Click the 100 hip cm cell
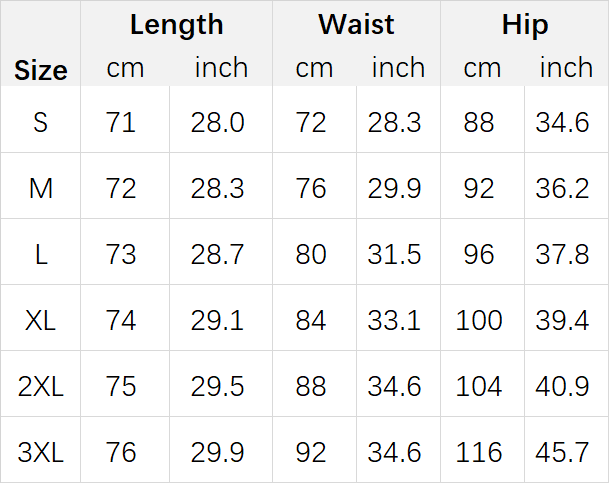This screenshot has height=483, width=609. pos(478,320)
